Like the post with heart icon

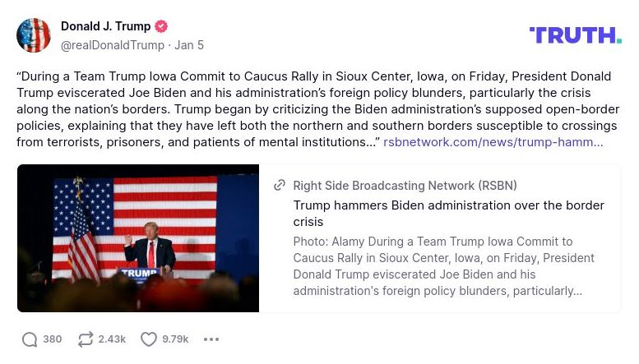click(148, 339)
